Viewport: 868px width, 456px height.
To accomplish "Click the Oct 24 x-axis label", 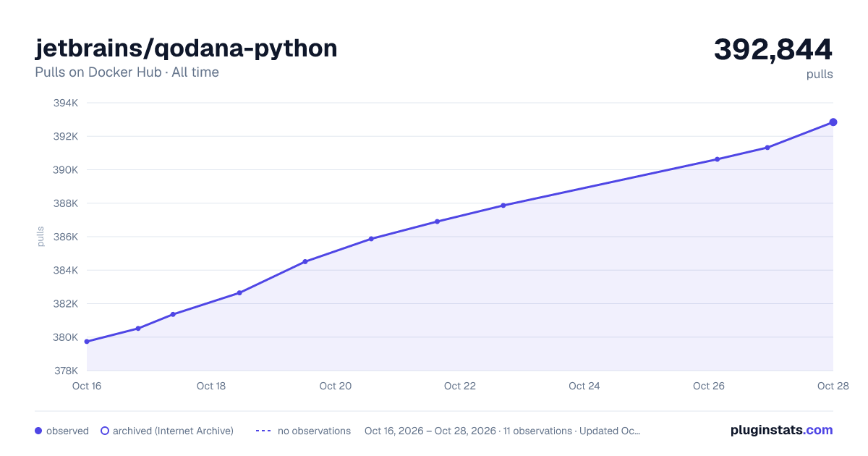I will [584, 386].
